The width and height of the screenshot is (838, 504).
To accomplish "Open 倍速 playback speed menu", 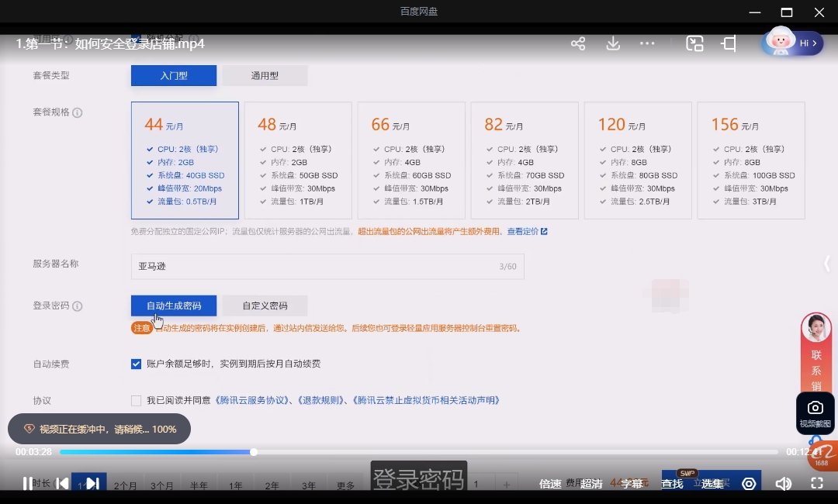I will tap(550, 484).
